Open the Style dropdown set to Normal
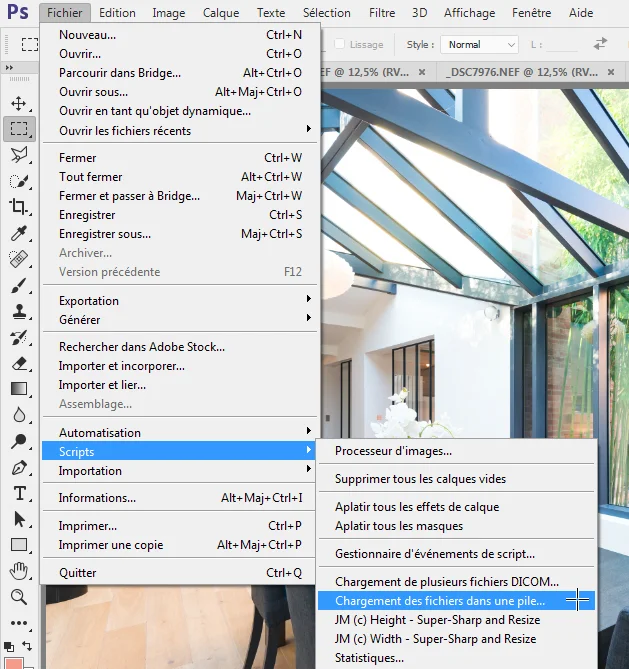 480,44
